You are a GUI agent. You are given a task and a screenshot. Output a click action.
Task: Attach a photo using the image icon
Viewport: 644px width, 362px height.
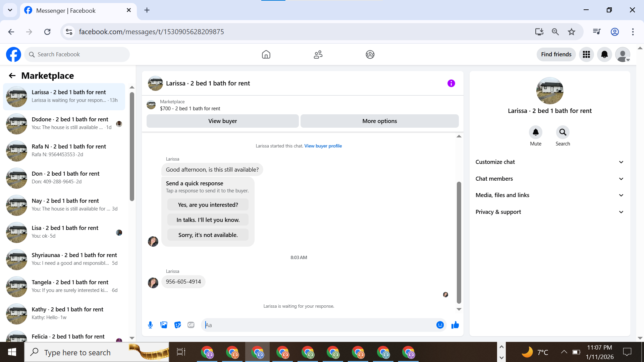point(164,325)
